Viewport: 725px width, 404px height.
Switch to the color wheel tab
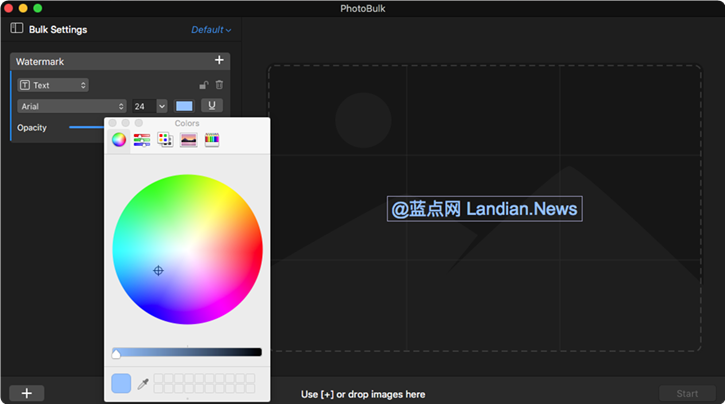point(119,140)
